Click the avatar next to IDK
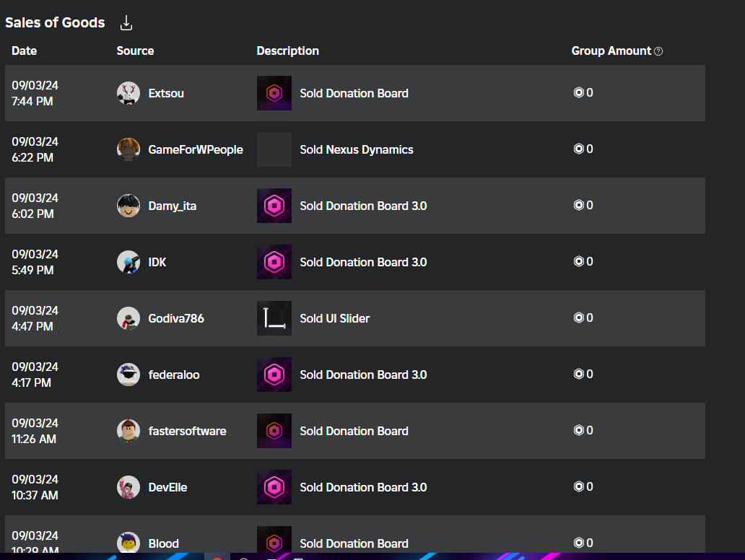The height and width of the screenshot is (560, 745). tap(128, 262)
